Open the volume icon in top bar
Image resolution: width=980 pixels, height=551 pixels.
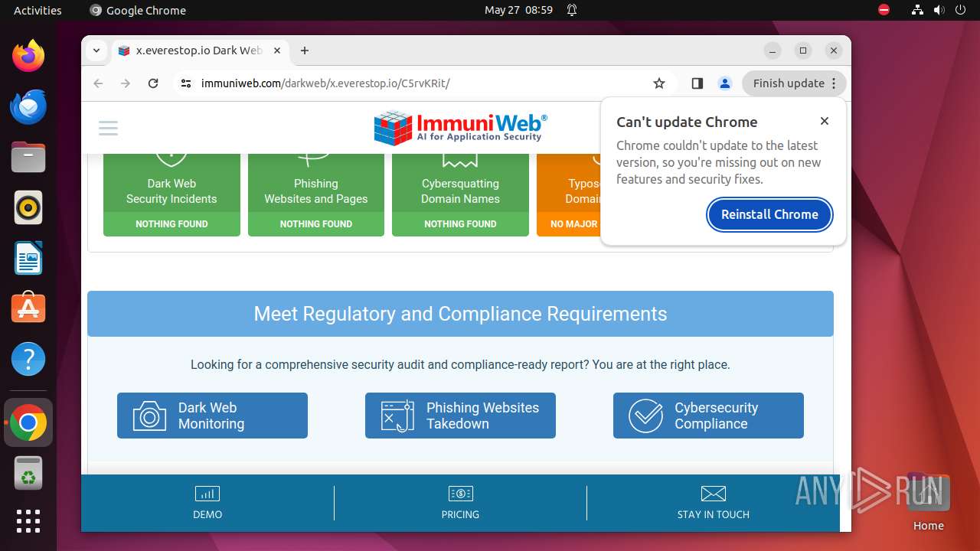[939, 10]
